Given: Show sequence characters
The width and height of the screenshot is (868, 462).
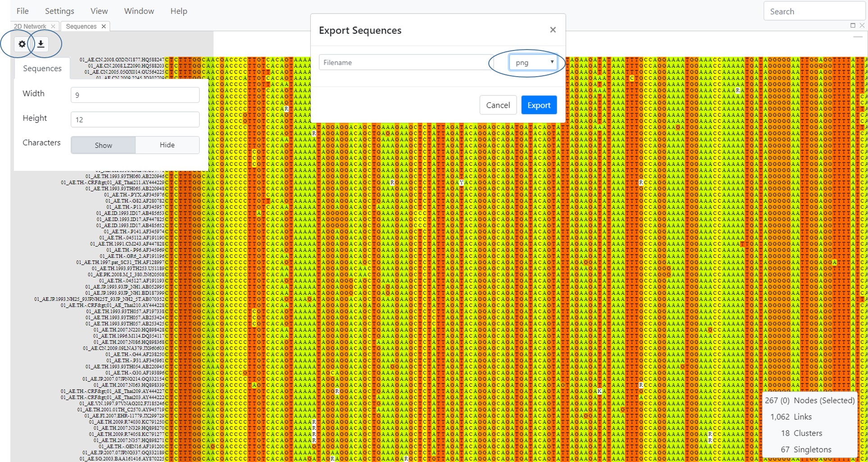Looking at the screenshot, I should click(103, 145).
